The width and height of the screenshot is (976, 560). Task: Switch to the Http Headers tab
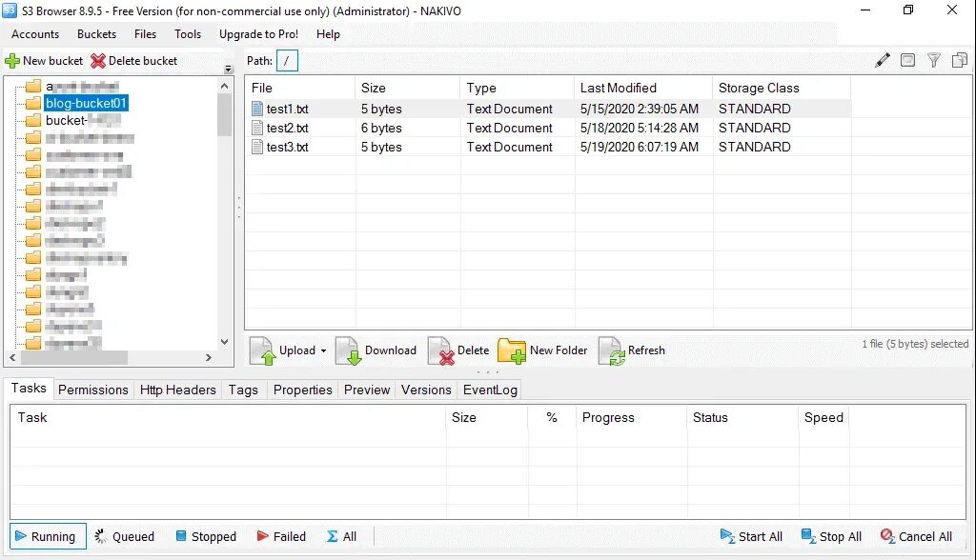pos(177,390)
